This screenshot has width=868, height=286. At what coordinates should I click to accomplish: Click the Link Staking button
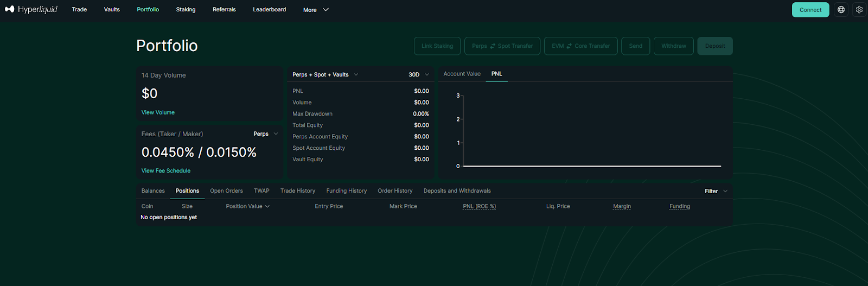tap(437, 46)
